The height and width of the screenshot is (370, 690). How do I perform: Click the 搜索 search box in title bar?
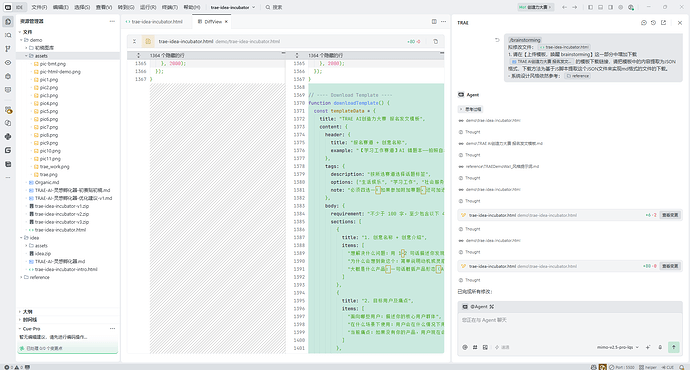click(274, 7)
